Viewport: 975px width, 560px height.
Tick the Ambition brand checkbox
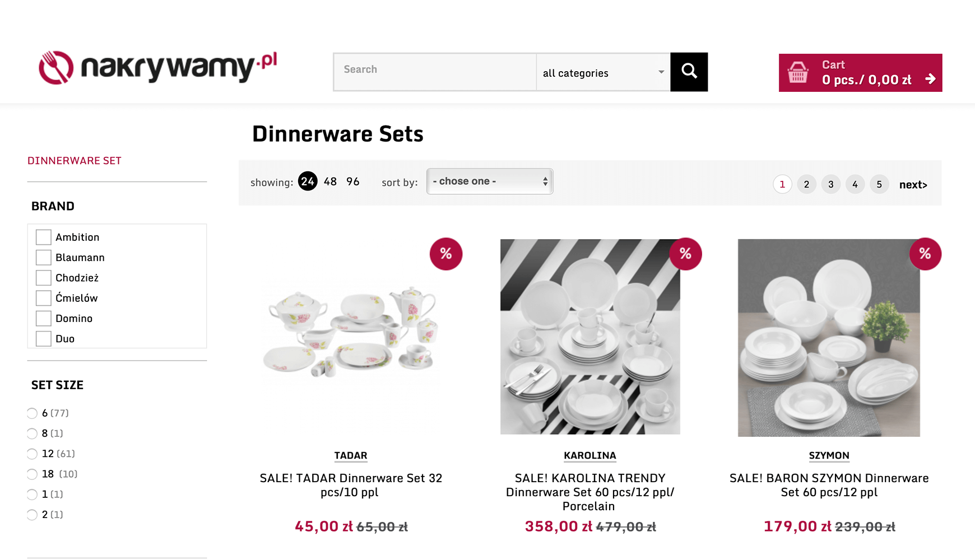click(43, 237)
